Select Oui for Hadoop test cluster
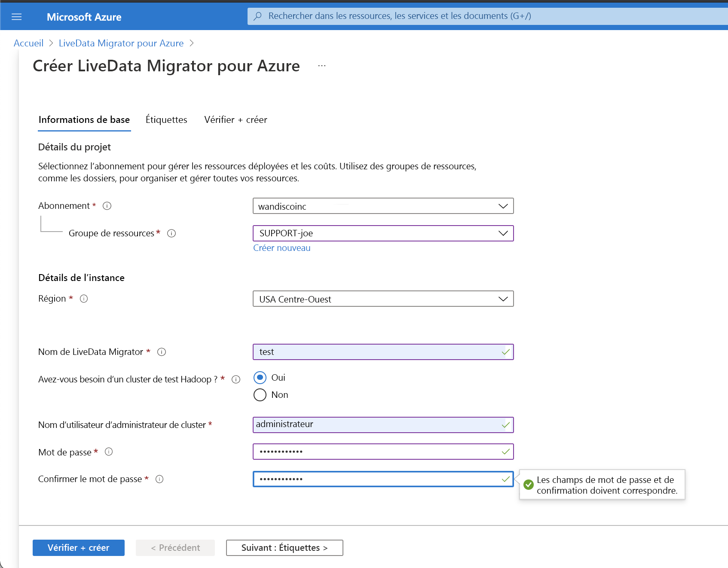The width and height of the screenshot is (728, 568). point(260,378)
